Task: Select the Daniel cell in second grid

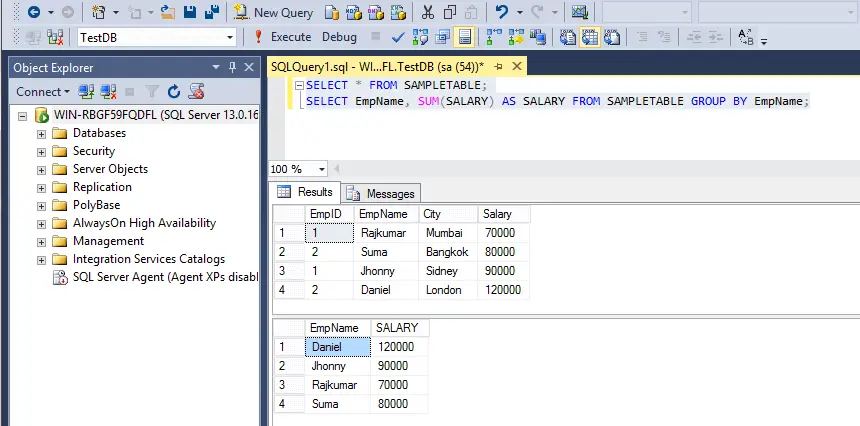Action: [337, 347]
